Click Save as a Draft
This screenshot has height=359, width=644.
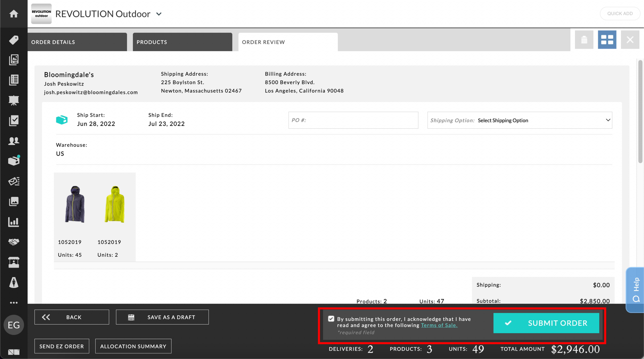(x=162, y=317)
